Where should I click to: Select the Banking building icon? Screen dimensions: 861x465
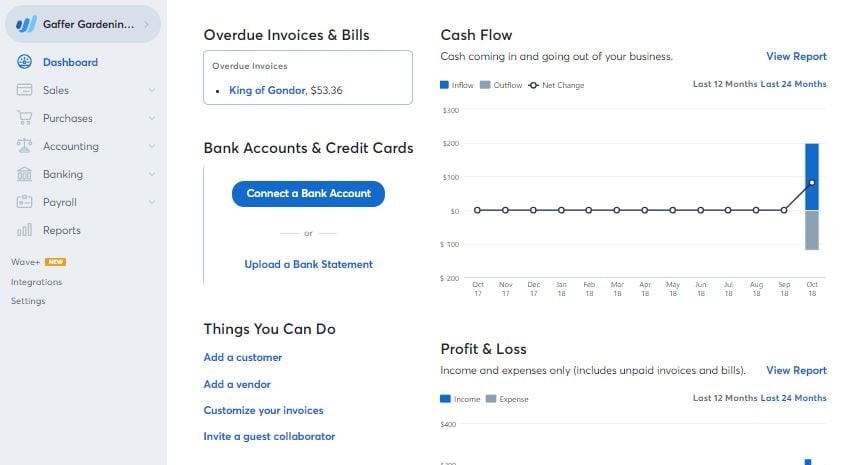(24, 174)
